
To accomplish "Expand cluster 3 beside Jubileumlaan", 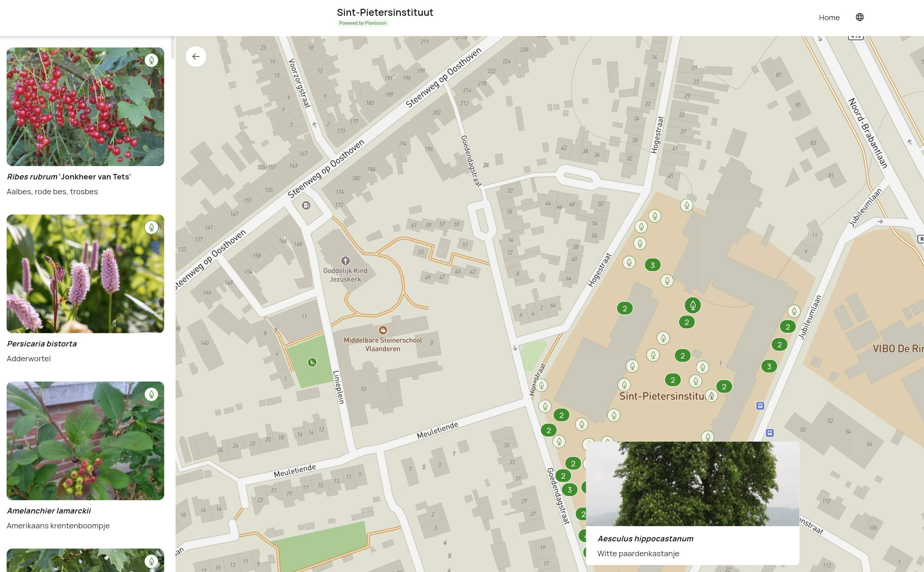I will pos(769,366).
